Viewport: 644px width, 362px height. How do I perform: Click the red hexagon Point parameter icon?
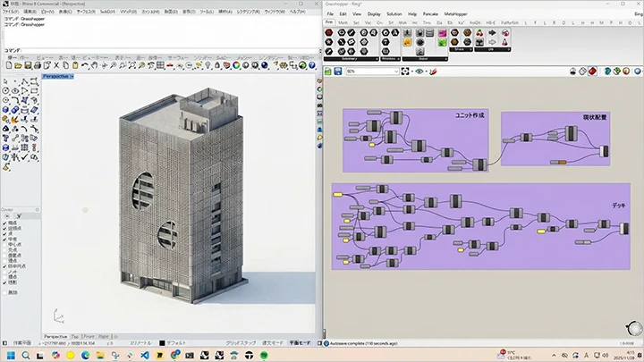329,32
